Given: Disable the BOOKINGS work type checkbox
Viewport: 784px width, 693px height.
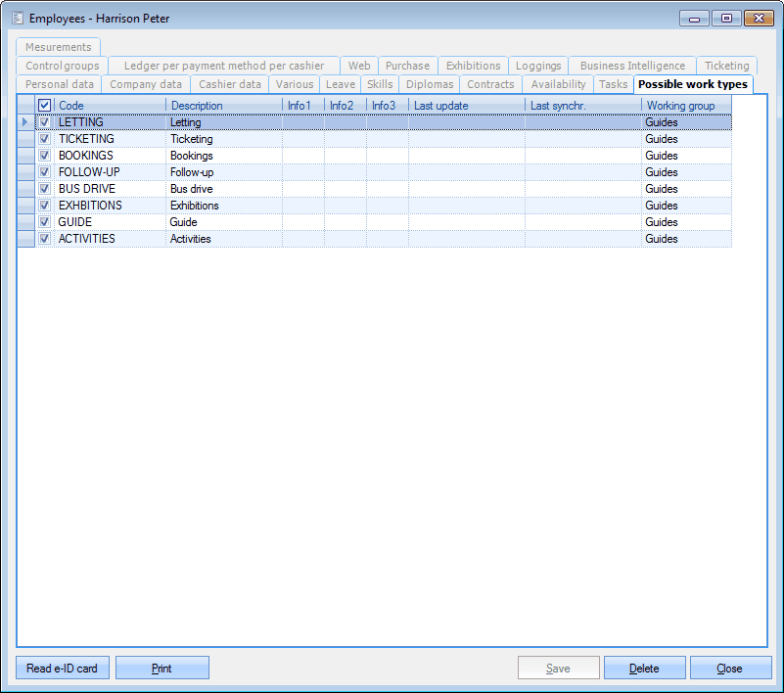Looking at the screenshot, I should (44, 155).
